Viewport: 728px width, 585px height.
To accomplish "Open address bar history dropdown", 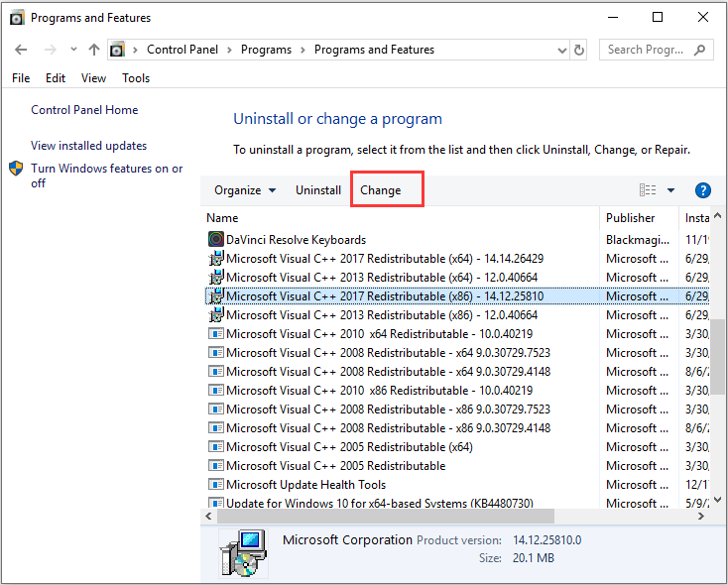I will pos(561,51).
